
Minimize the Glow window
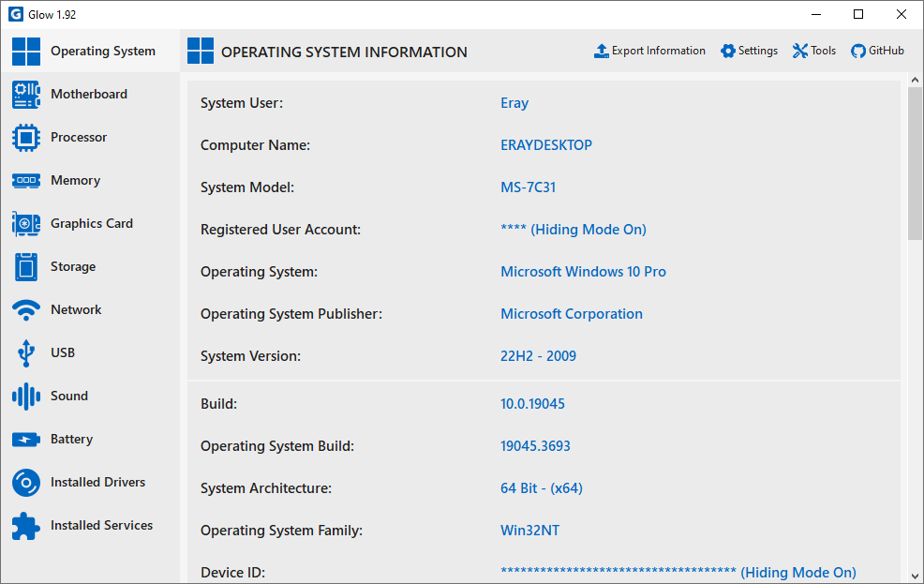[816, 14]
